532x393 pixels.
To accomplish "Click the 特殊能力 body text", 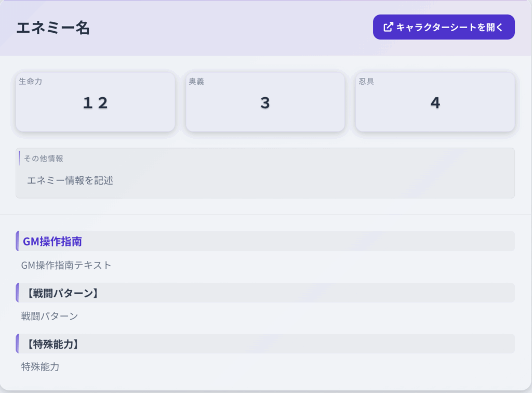I will click(x=41, y=366).
